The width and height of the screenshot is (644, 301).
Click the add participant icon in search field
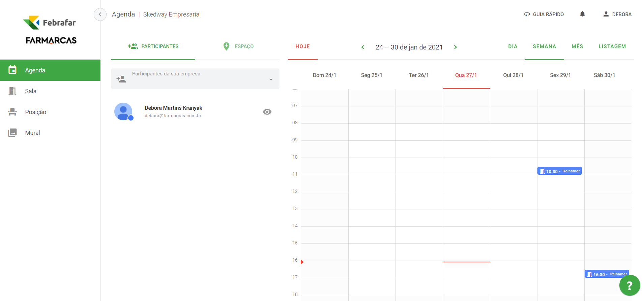(x=121, y=79)
